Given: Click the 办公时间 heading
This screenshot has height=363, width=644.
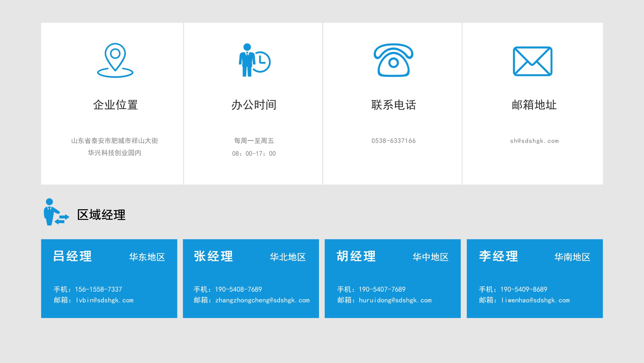Looking at the screenshot, I should coord(254,105).
